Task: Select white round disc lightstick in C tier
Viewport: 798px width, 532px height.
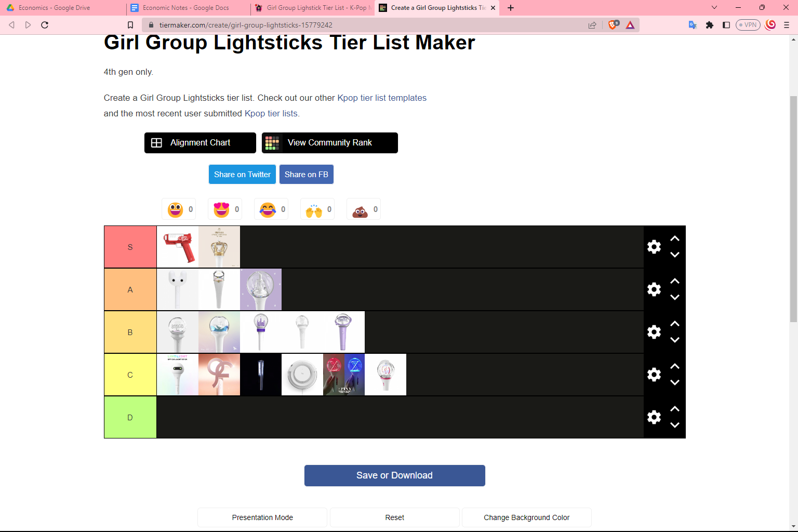Action: click(302, 375)
